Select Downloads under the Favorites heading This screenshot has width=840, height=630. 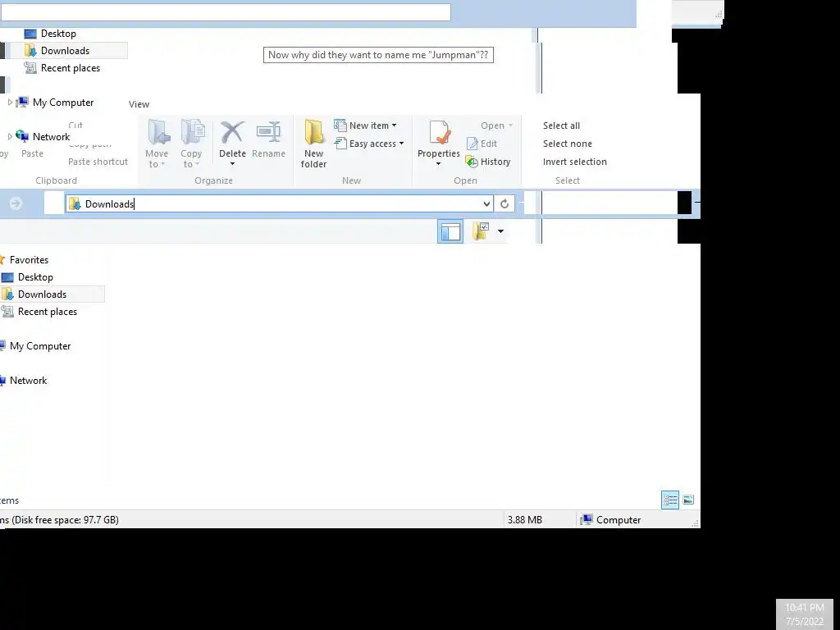click(x=42, y=294)
